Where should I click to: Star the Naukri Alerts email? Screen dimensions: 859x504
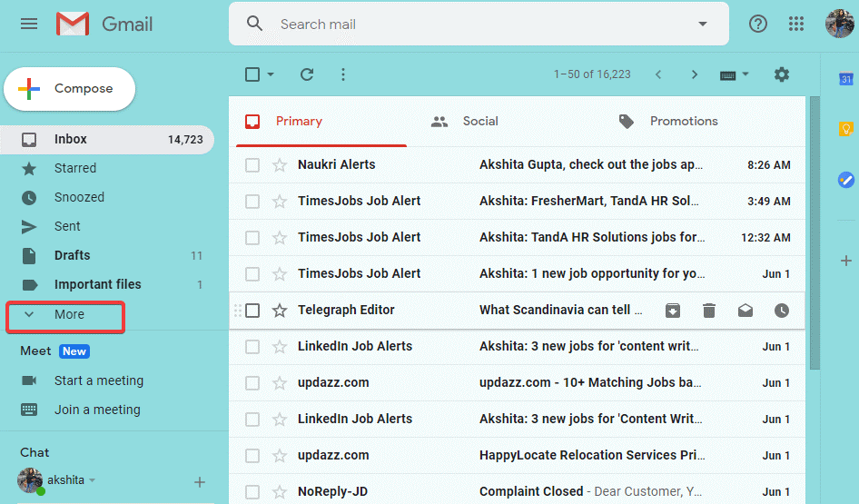(x=280, y=165)
